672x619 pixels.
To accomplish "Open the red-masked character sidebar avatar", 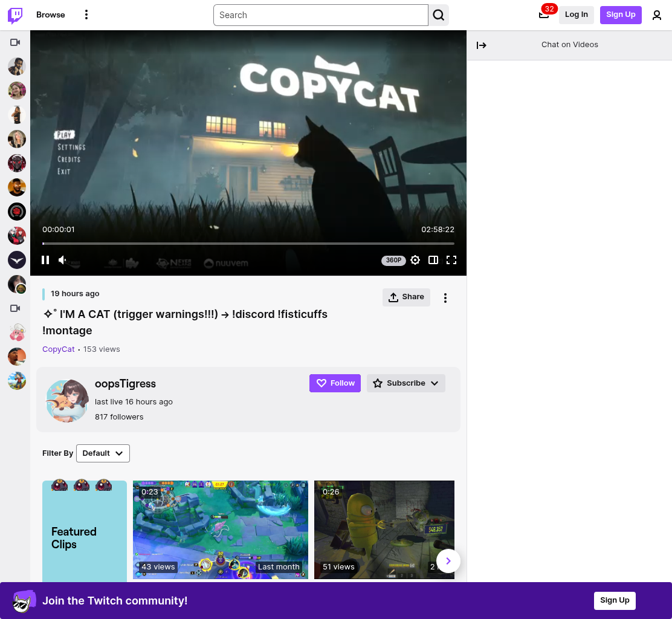I will [17, 163].
